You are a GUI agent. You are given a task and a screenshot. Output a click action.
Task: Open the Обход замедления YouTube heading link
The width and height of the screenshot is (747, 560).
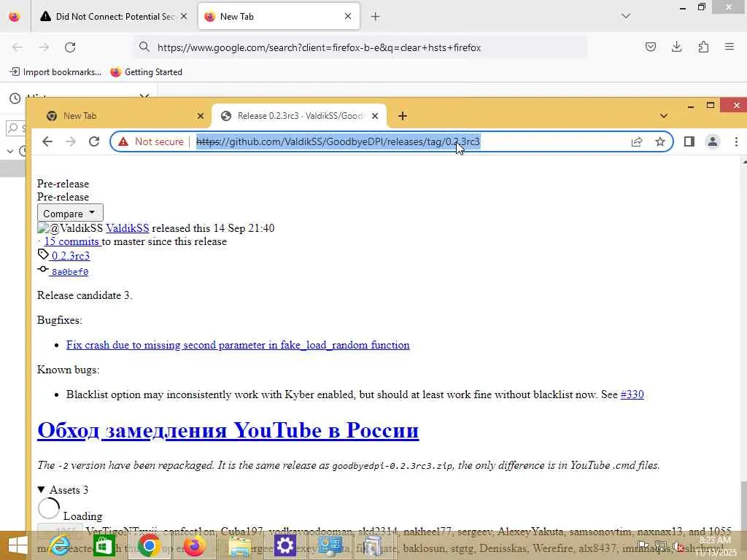point(228,430)
